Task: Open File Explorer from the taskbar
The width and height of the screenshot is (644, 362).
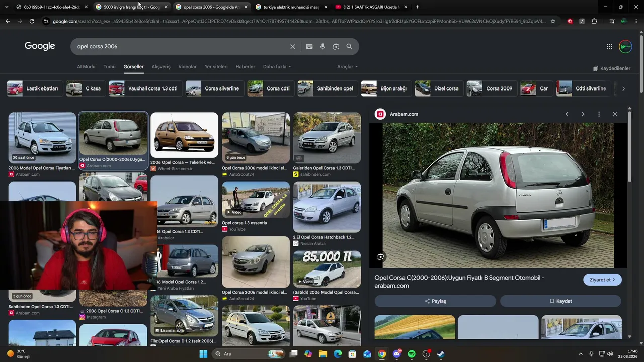Action: 323,354
